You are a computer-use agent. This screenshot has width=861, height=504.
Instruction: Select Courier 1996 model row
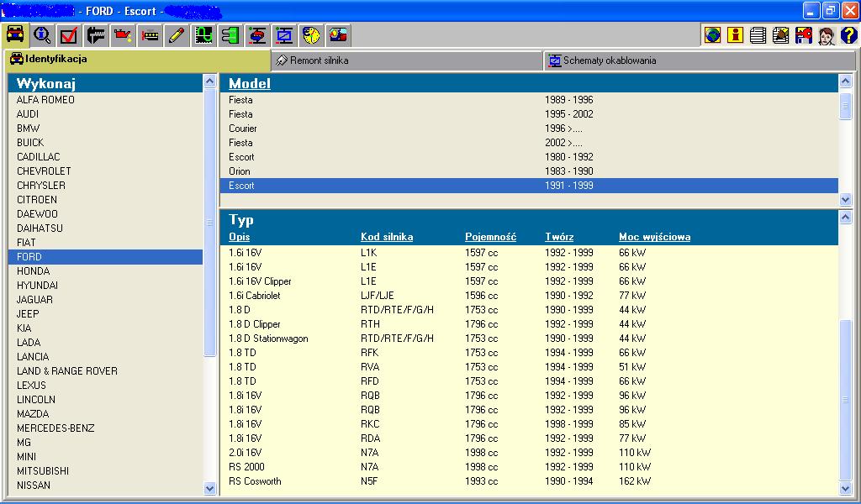pyautogui.click(x=529, y=129)
